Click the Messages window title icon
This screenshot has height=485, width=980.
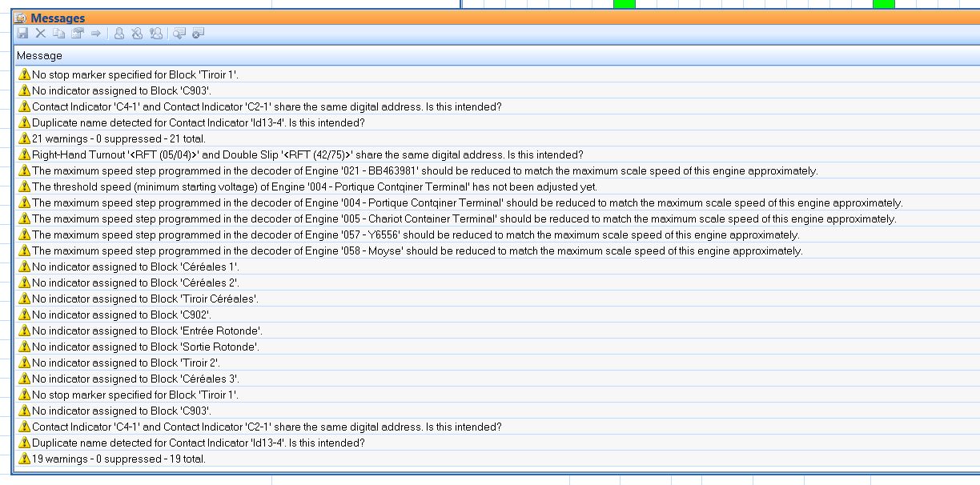[x=21, y=18]
